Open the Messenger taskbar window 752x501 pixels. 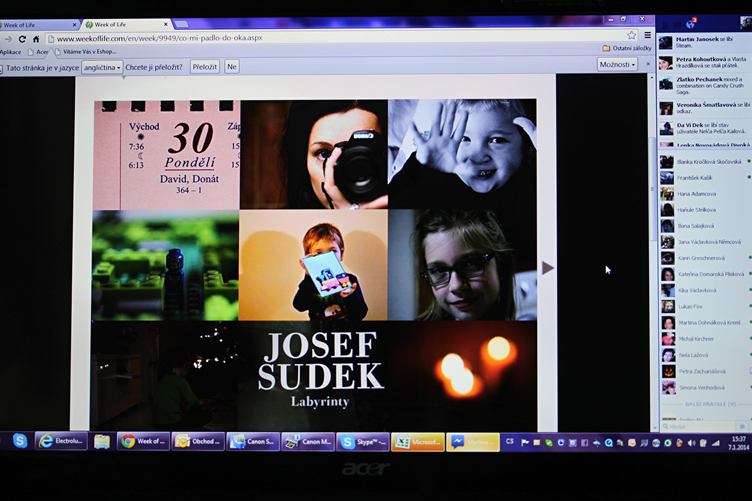tap(473, 442)
